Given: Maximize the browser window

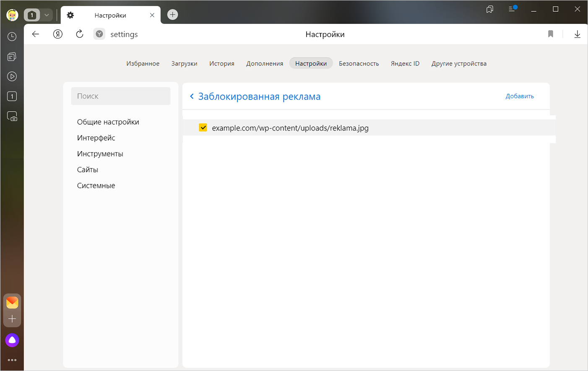Looking at the screenshot, I should (555, 9).
